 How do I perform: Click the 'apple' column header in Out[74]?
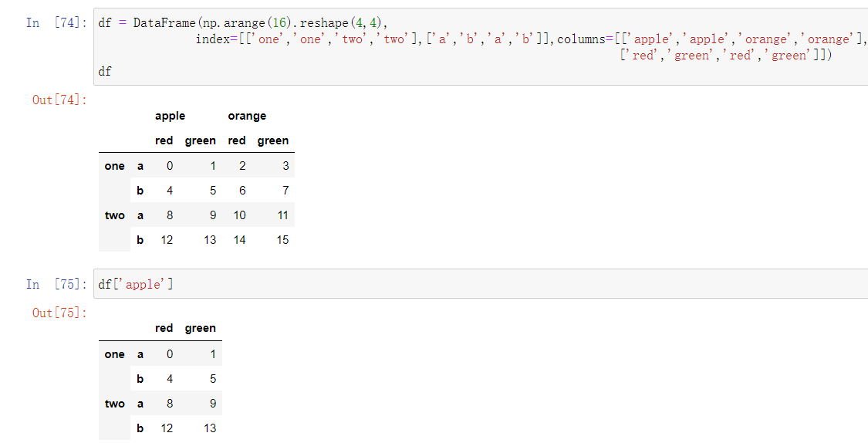point(170,116)
